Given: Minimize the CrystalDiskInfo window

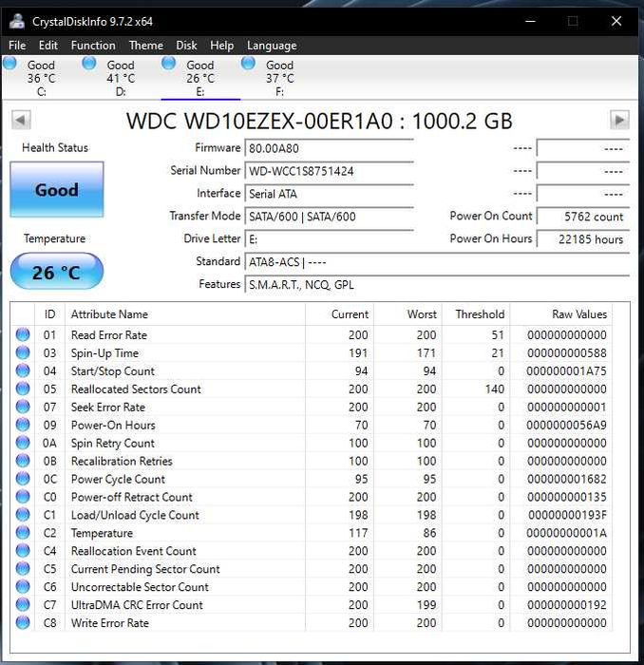Looking at the screenshot, I should [530, 21].
